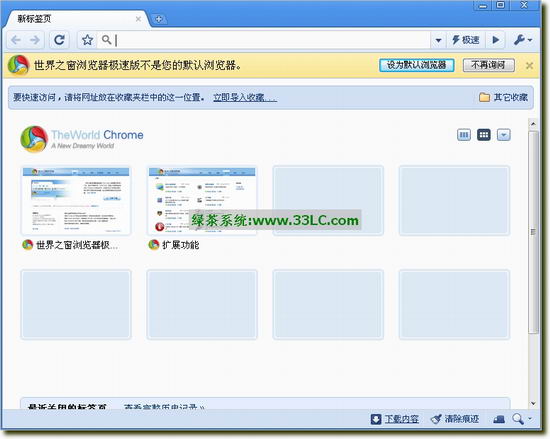This screenshot has height=439, width=550.
Task: Toggle 极速 speed mode button
Action: point(466,40)
